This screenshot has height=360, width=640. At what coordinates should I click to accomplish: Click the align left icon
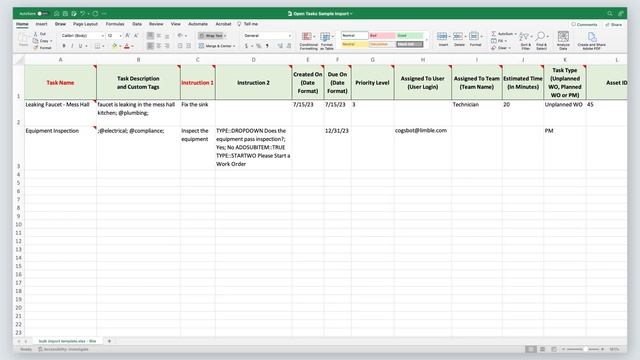point(150,46)
